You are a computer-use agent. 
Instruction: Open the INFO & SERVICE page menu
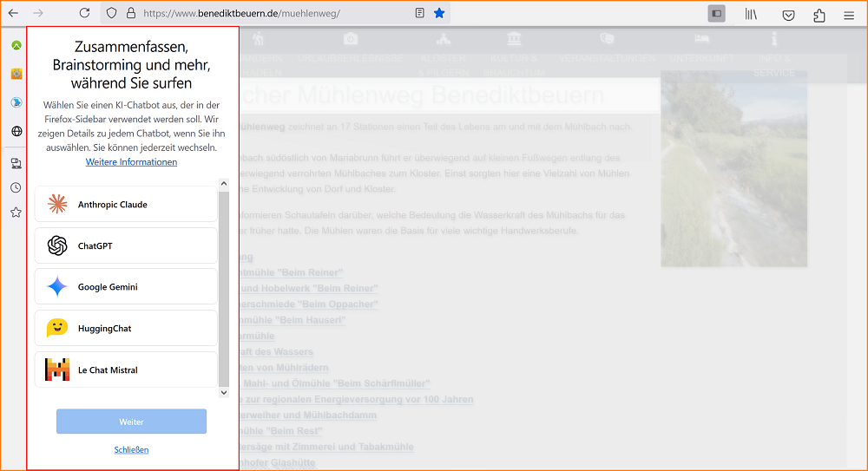774,55
